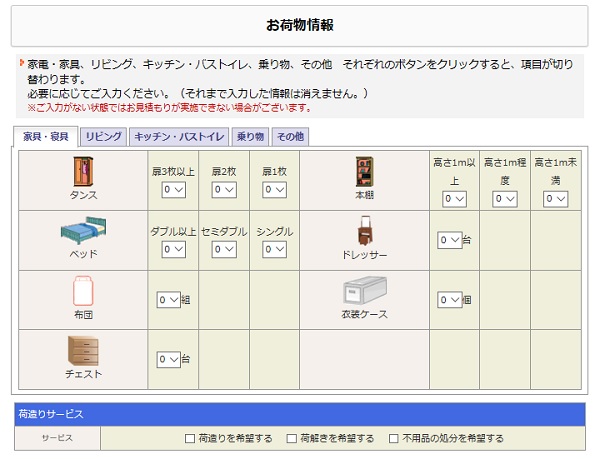Open the セミダブル bed quantity dropdown
Screen dimensions: 600x459
coord(223,249)
